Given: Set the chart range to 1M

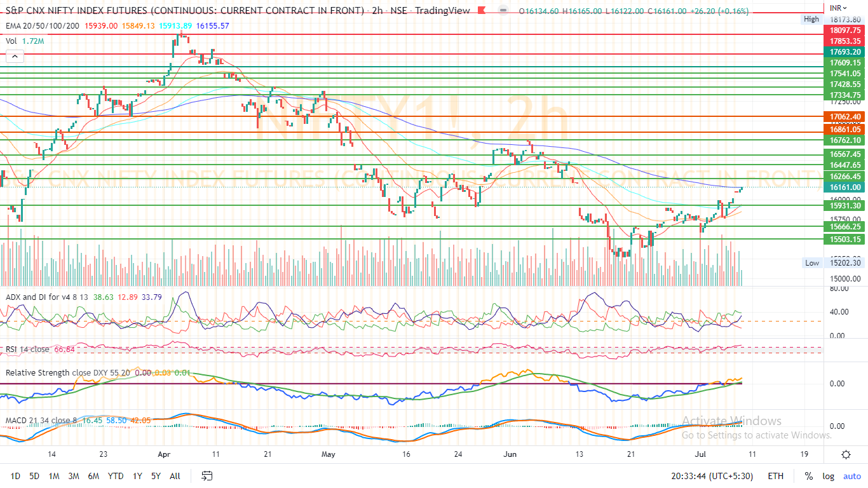Looking at the screenshot, I should tap(54, 476).
